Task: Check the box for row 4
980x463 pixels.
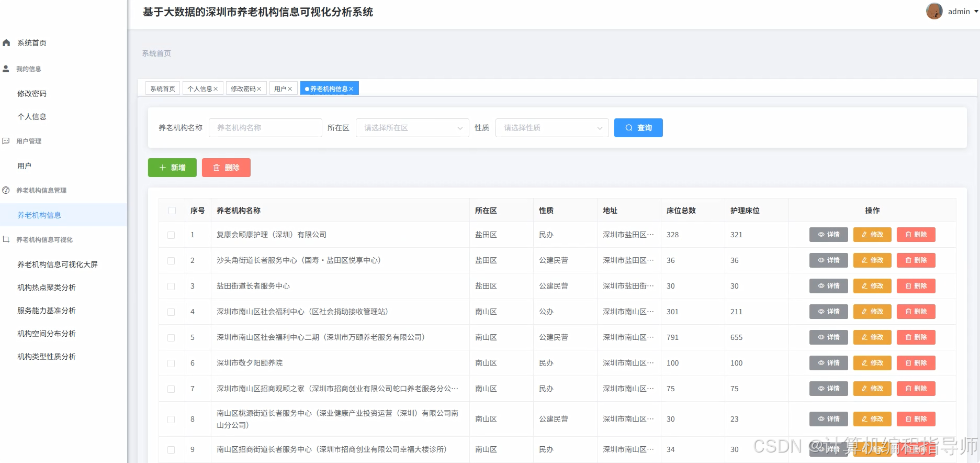Action: (171, 312)
